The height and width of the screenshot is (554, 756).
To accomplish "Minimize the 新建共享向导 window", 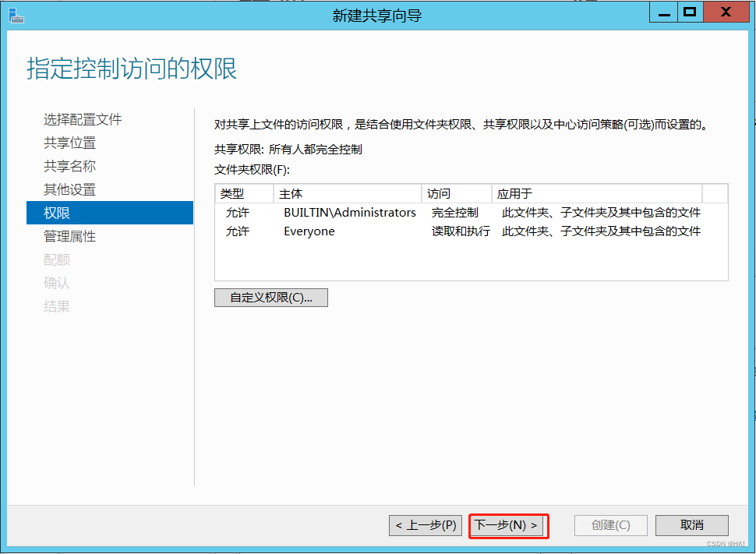I will [x=664, y=12].
